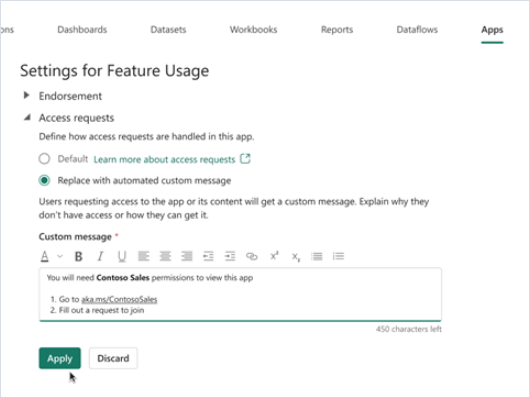Viewport: 530px width, 397px height.
Task: Insert a hyperlink
Action: coord(251,256)
